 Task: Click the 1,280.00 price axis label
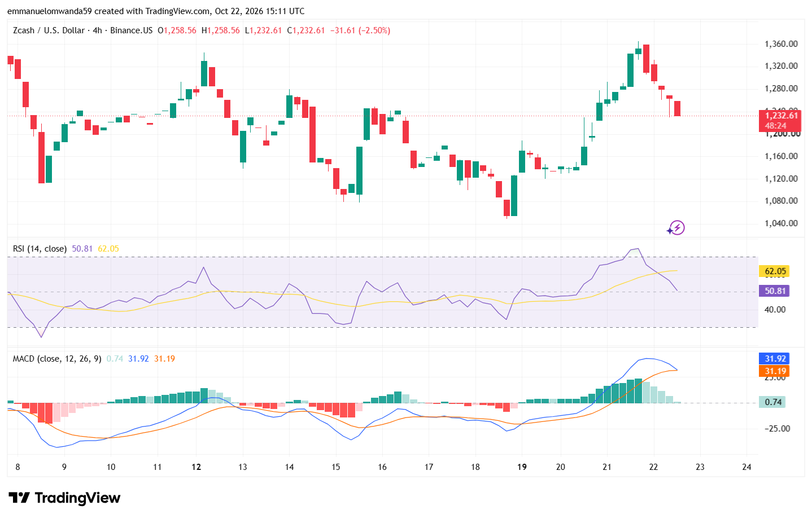(x=782, y=89)
